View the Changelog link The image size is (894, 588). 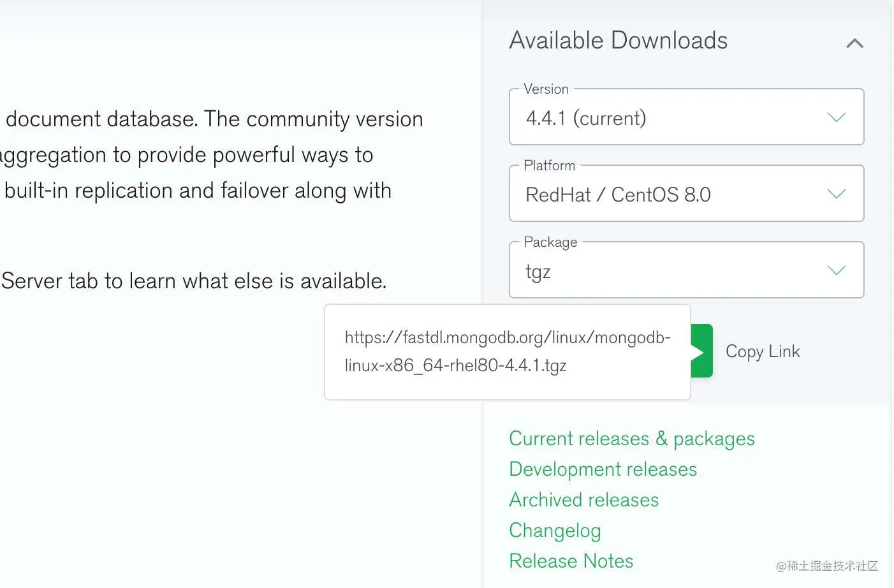tap(555, 531)
